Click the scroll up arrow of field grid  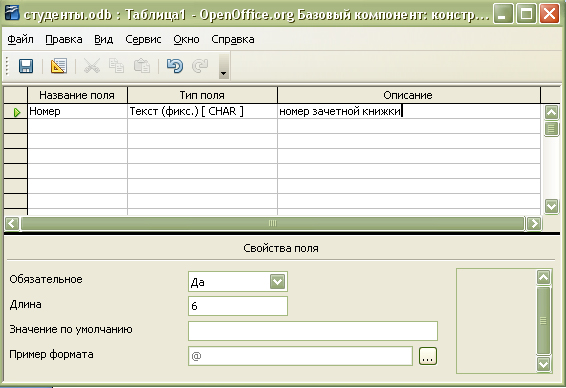pyautogui.click(x=551, y=112)
